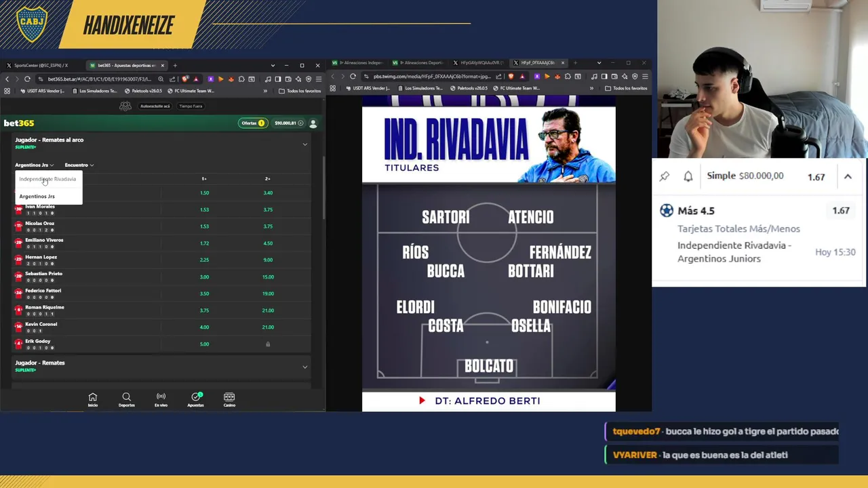Click the Ofertas button

[x=252, y=123]
